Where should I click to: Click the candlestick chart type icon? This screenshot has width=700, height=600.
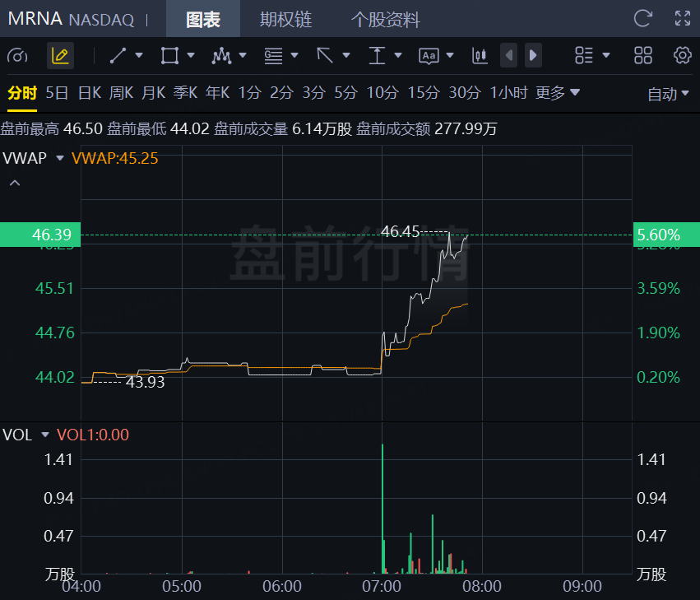point(480,56)
